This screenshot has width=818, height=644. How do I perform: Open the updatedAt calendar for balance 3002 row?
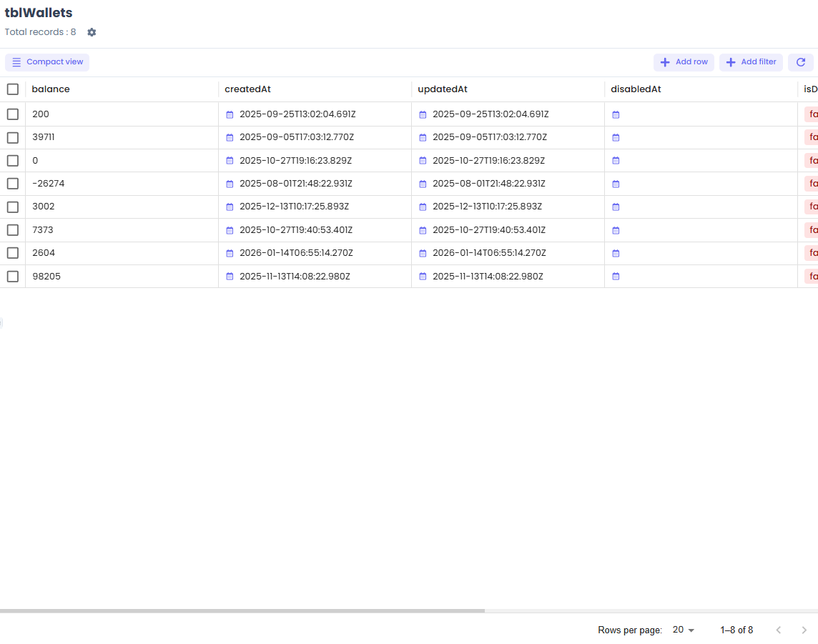click(422, 207)
